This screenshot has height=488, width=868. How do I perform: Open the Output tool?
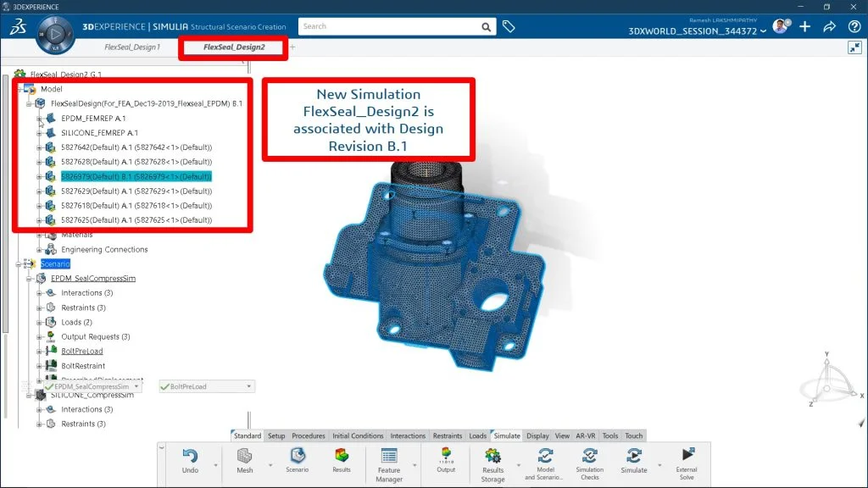click(x=446, y=455)
